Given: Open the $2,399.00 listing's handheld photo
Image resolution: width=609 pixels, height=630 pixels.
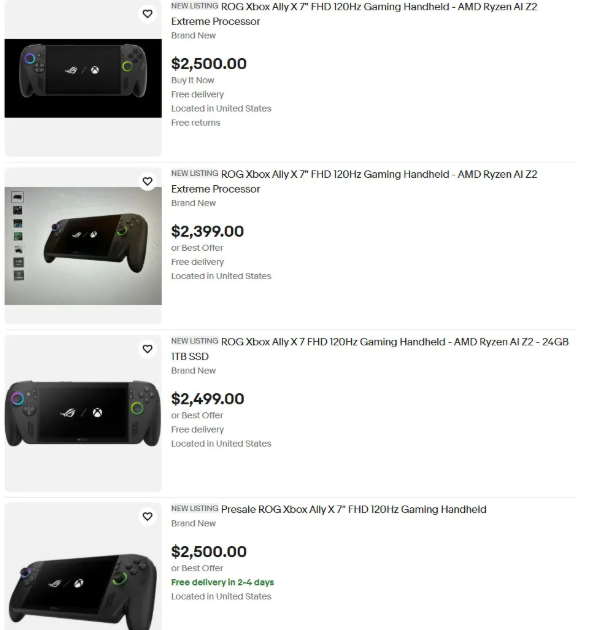Looking at the screenshot, I should coord(83,245).
